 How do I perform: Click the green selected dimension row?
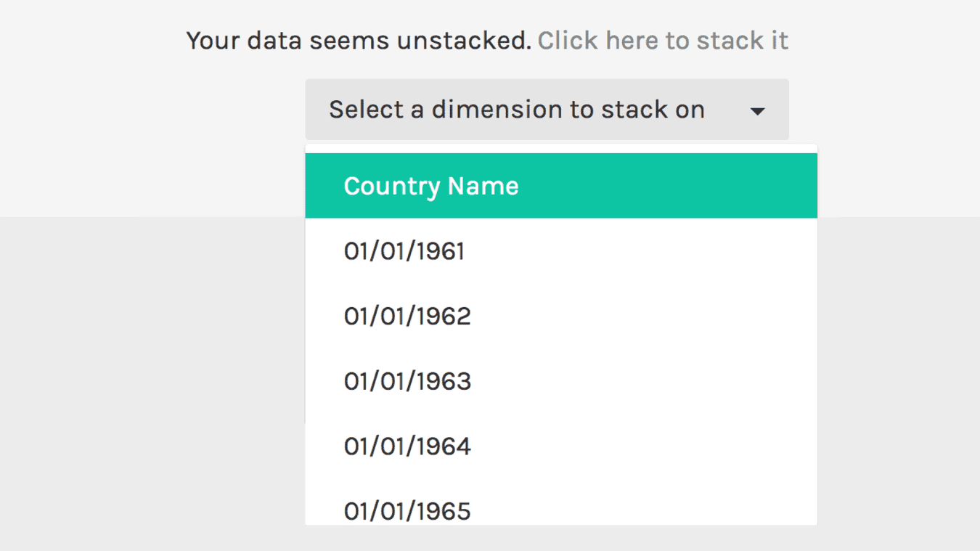[x=561, y=186]
